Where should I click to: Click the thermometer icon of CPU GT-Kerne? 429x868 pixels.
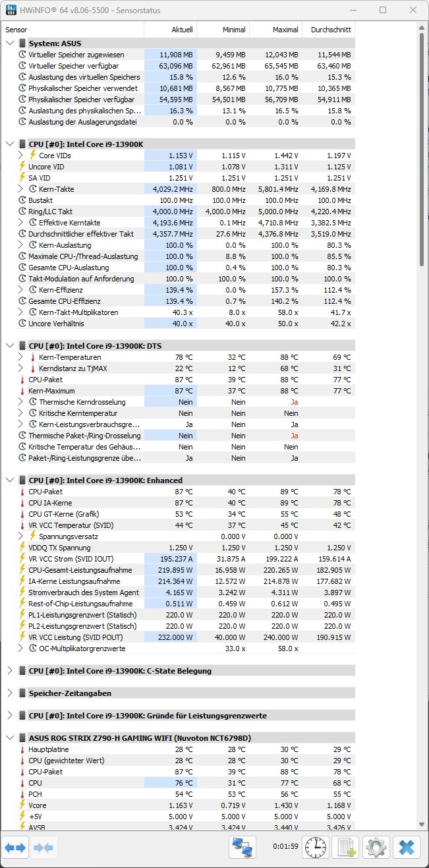tap(22, 514)
